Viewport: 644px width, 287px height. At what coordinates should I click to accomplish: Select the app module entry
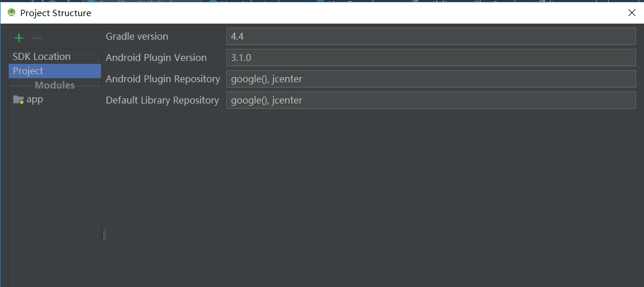pyautogui.click(x=55, y=100)
